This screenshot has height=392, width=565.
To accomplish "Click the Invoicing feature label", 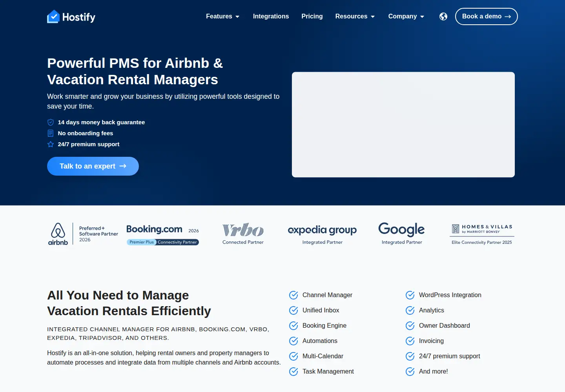I will (x=431, y=341).
